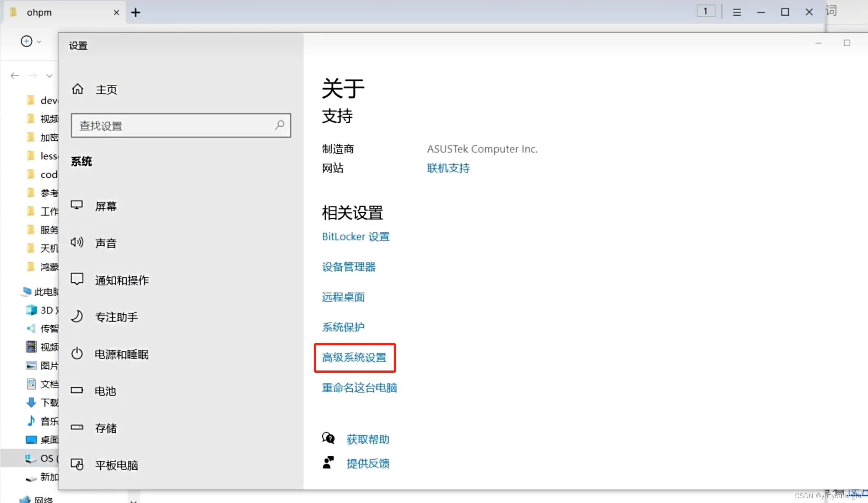
Task: Select the Music (音乐) note icon in Explorer
Action: coord(31,421)
